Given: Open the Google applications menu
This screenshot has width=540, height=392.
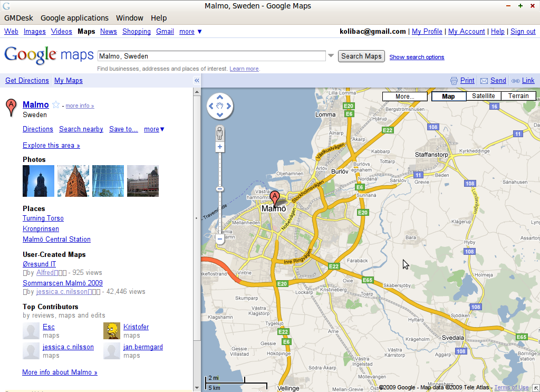Looking at the screenshot, I should point(74,18).
